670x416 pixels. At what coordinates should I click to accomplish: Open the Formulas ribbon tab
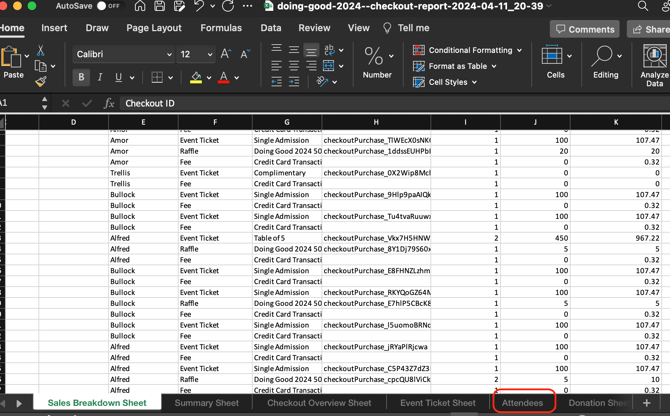point(220,28)
